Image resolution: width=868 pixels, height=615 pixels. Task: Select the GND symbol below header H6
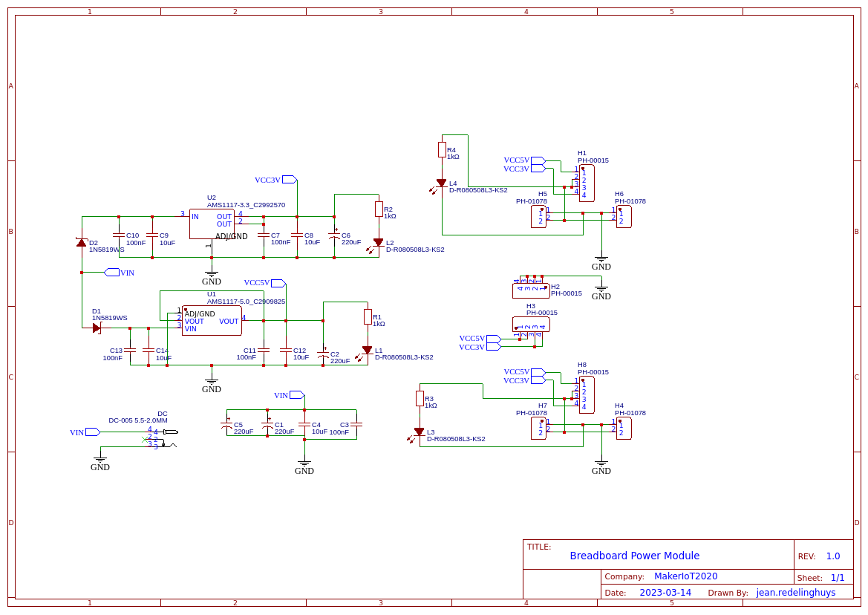click(x=601, y=260)
